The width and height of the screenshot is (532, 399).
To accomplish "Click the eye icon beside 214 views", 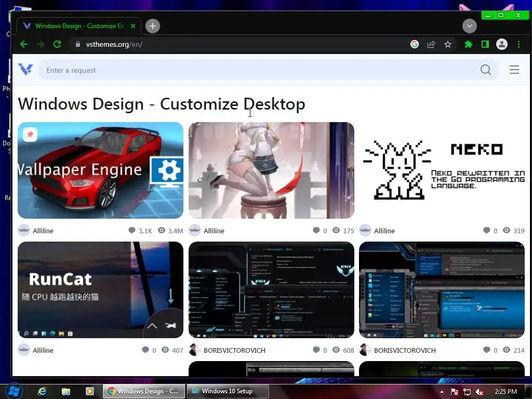I will coord(506,350).
